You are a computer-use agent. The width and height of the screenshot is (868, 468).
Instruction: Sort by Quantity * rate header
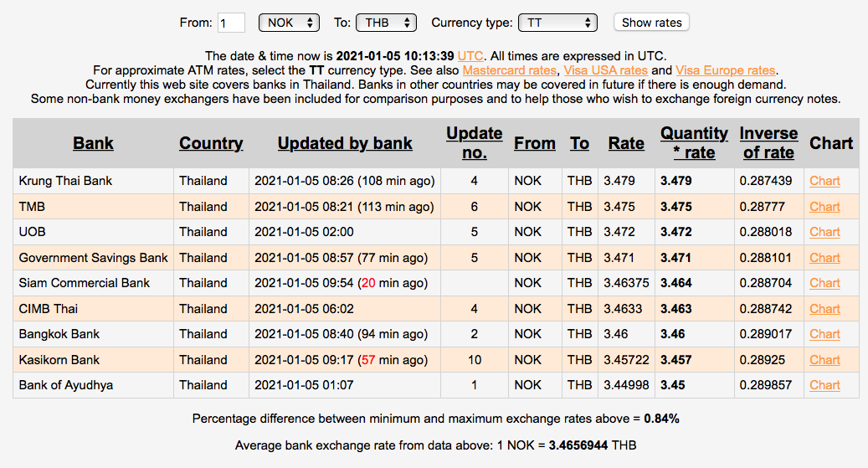click(x=694, y=143)
